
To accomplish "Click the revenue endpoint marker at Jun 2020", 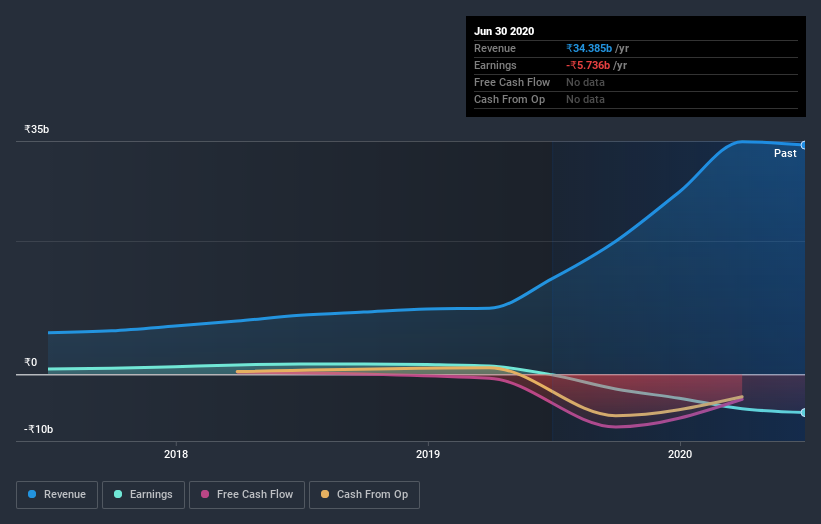I will (804, 145).
